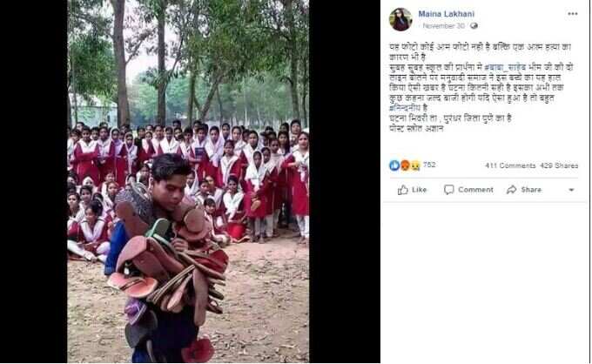
Task: View the 429 Shares list
Action: [x=559, y=165]
